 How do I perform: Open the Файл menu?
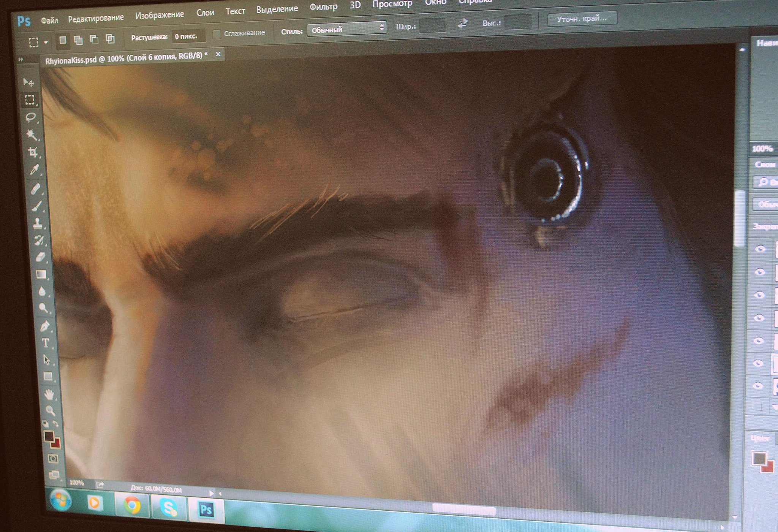click(x=50, y=20)
